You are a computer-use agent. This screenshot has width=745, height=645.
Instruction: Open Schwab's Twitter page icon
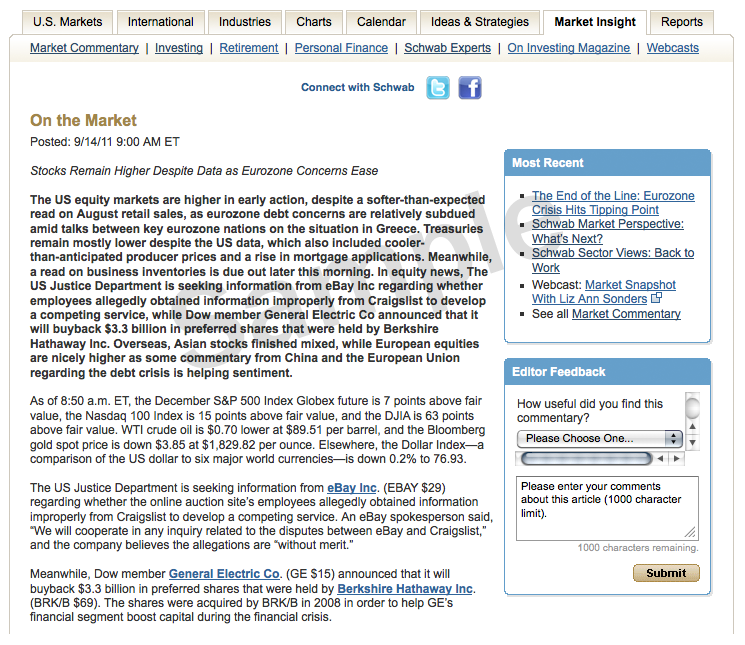point(438,88)
